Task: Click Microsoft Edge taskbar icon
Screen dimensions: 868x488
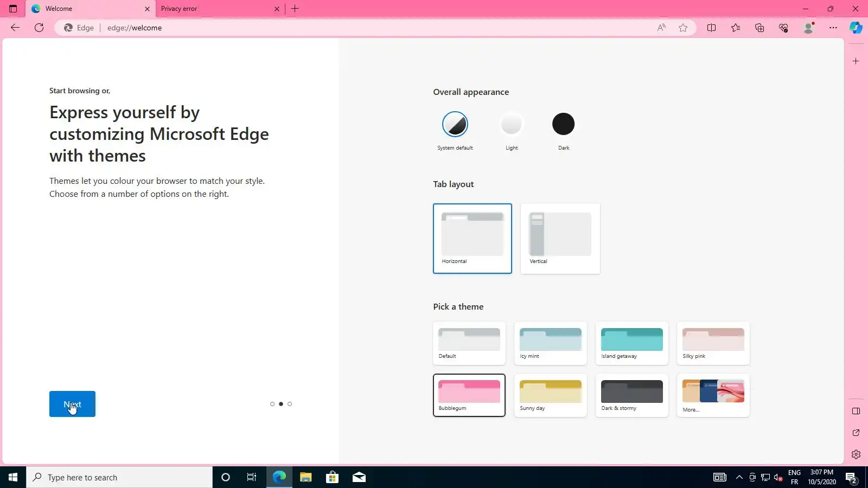Action: click(x=279, y=477)
